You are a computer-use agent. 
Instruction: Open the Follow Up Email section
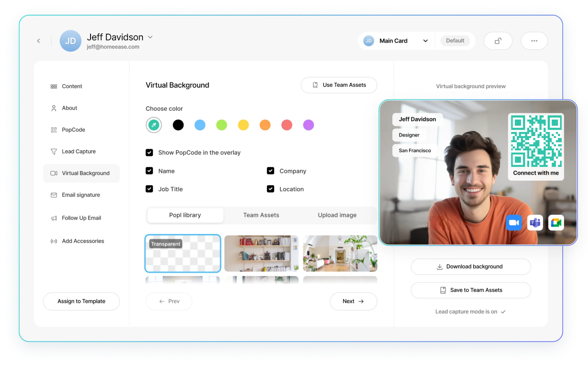[81, 217]
